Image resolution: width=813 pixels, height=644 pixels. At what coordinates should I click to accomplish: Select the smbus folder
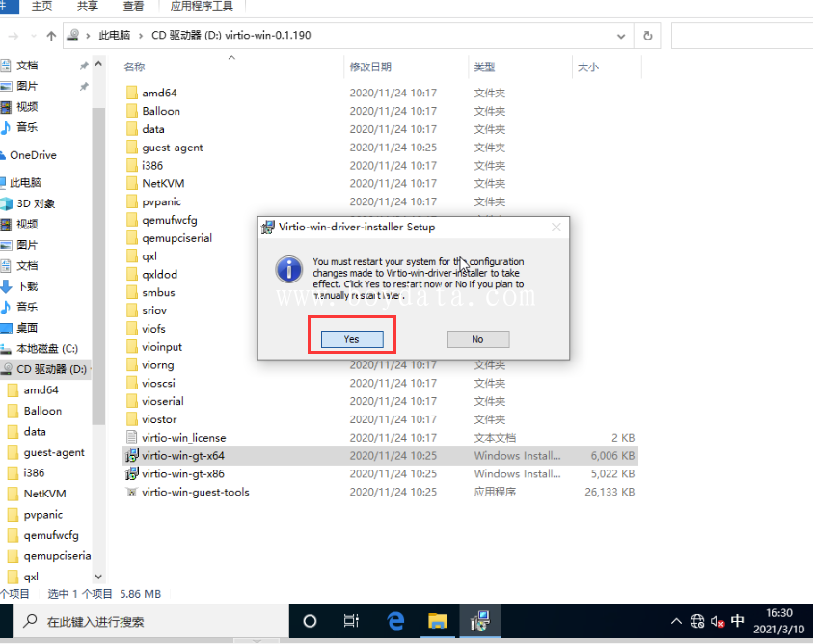(159, 292)
